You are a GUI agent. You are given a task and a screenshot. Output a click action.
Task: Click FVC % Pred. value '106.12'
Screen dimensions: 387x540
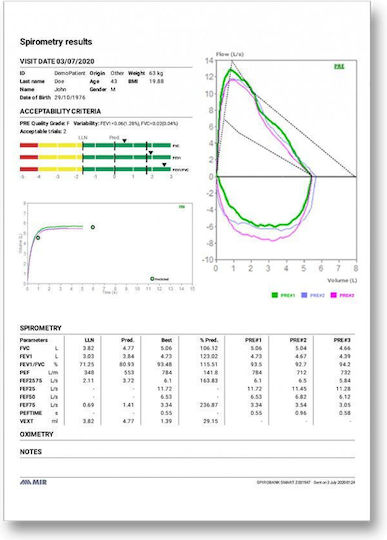coord(209,348)
